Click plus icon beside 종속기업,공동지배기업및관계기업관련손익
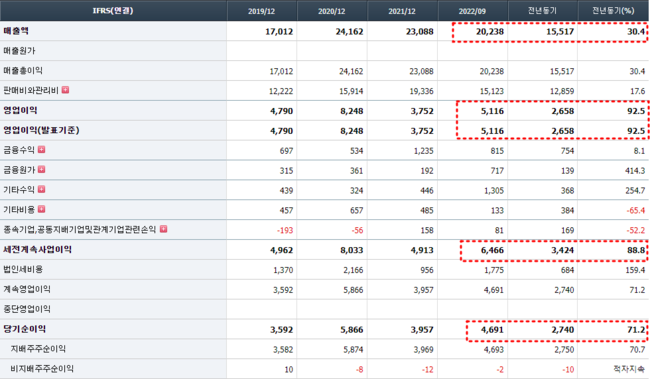 click(163, 229)
